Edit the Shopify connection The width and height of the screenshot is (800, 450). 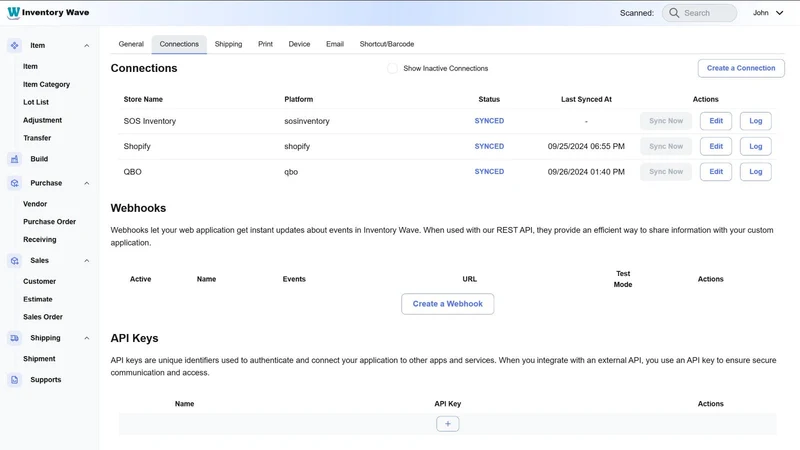tap(716, 146)
